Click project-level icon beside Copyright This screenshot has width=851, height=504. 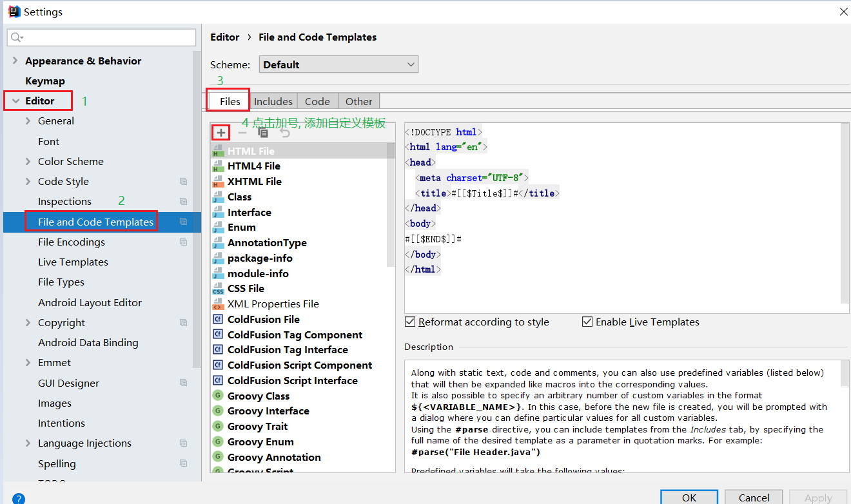(183, 323)
